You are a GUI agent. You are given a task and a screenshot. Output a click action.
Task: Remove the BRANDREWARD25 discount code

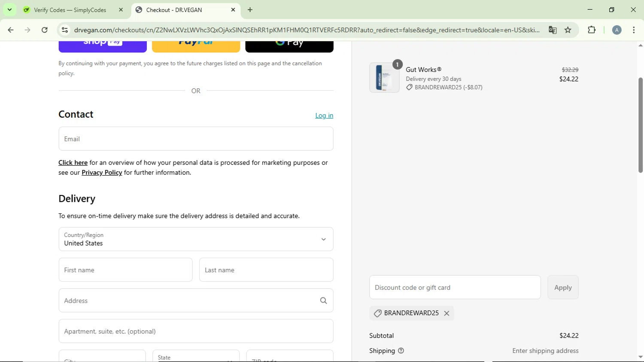447,313
